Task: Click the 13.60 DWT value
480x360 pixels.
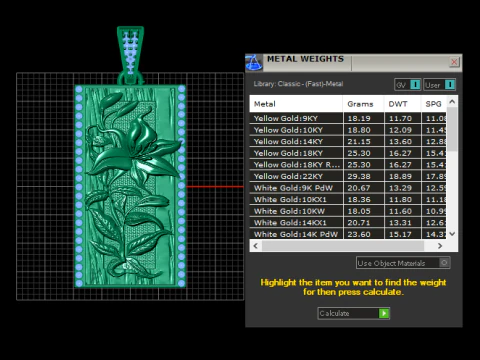Action: (x=400, y=141)
